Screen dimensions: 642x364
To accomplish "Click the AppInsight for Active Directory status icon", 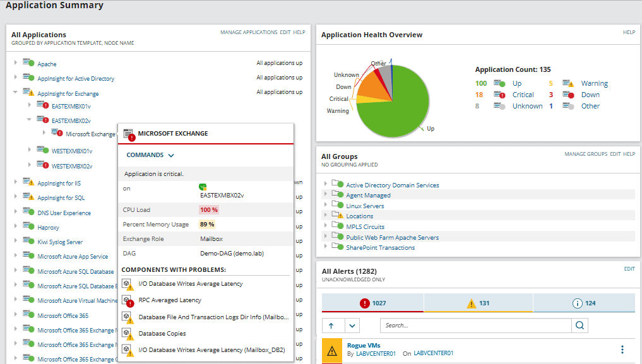I will point(28,77).
